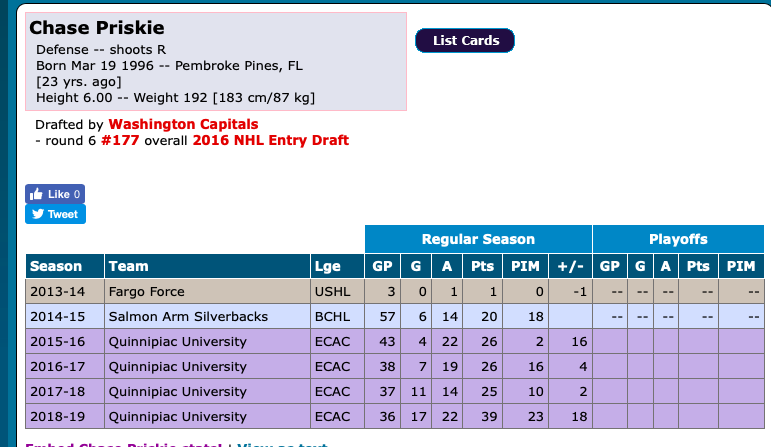Screen dimensions: 771x447
Task: Click the Twitter bird icon
Action: 38,214
